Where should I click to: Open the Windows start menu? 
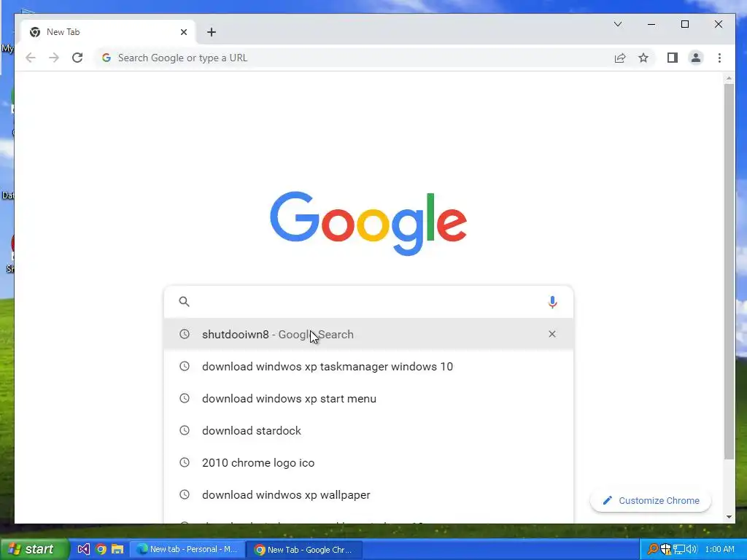pos(34,549)
